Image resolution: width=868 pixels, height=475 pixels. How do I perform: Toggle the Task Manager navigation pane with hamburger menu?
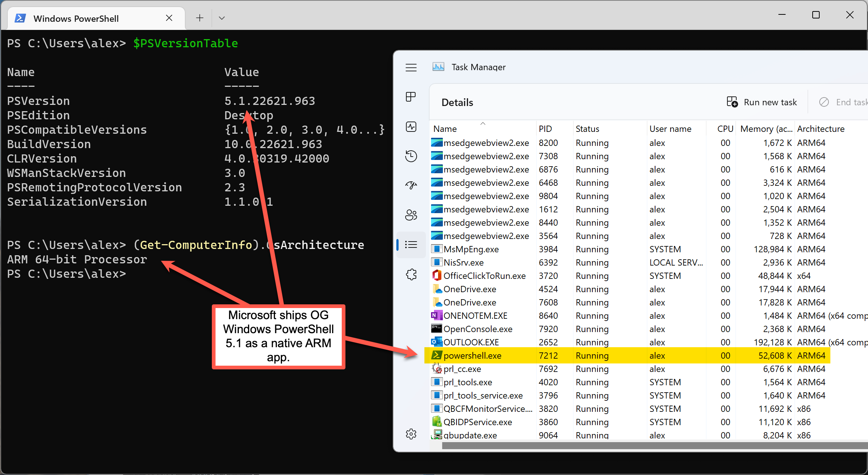(x=411, y=68)
